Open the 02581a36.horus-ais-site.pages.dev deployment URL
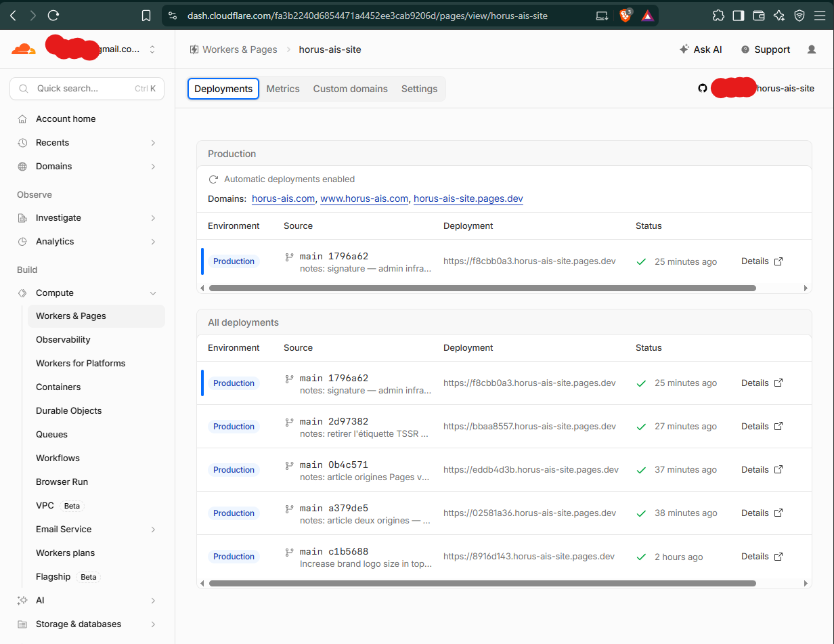 pos(529,513)
